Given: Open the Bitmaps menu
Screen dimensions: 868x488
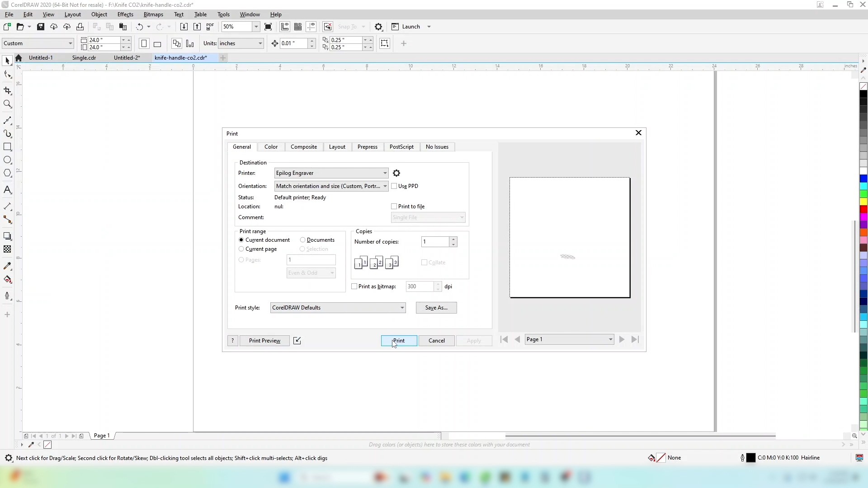Looking at the screenshot, I should (153, 14).
